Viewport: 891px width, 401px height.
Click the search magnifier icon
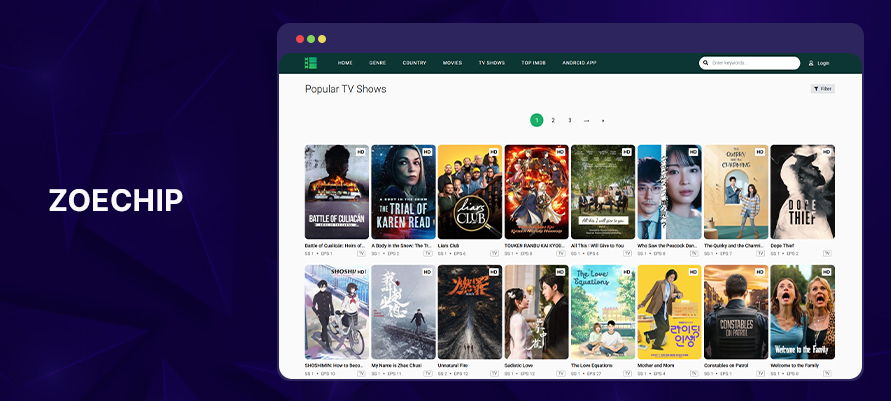point(706,63)
